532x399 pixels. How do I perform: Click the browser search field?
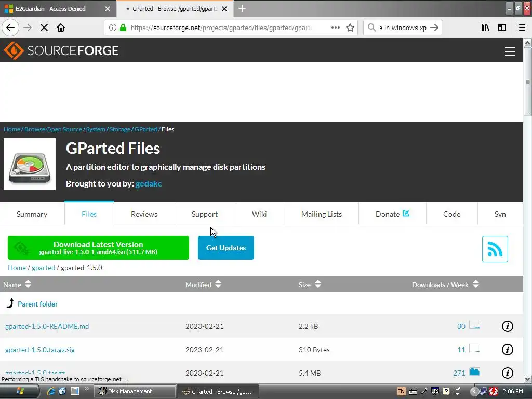pos(403,28)
